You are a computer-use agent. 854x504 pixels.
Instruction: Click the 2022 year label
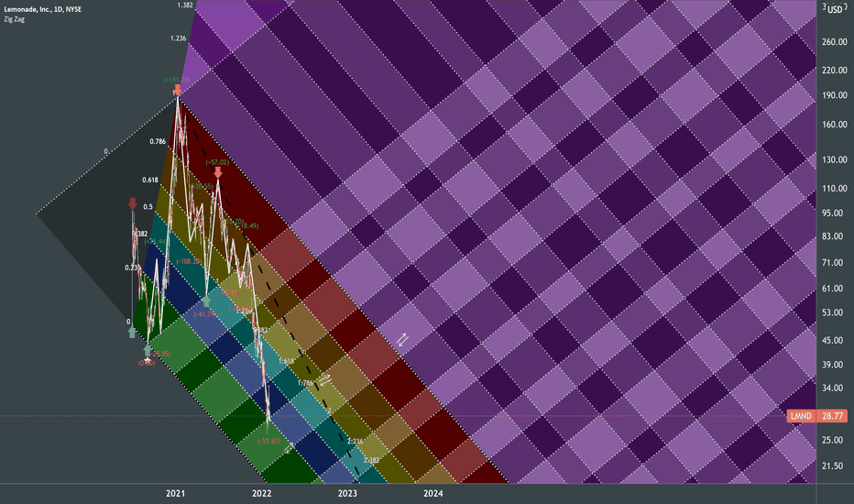(261, 494)
